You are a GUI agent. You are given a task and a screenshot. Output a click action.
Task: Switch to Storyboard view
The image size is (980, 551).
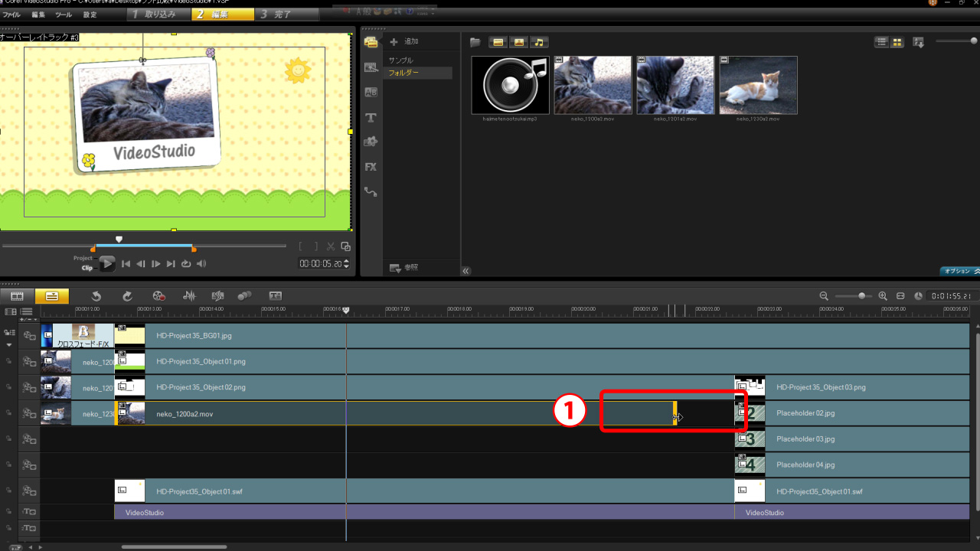(17, 296)
